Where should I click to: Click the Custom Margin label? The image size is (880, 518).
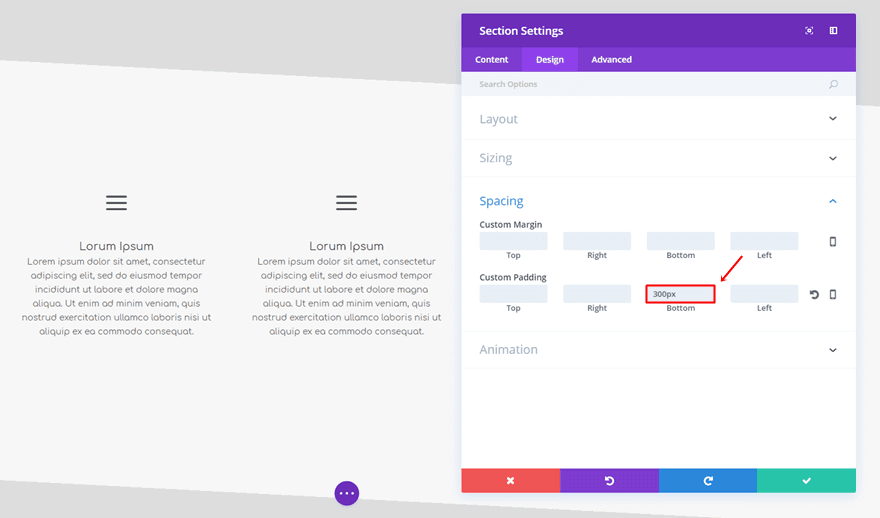click(511, 224)
